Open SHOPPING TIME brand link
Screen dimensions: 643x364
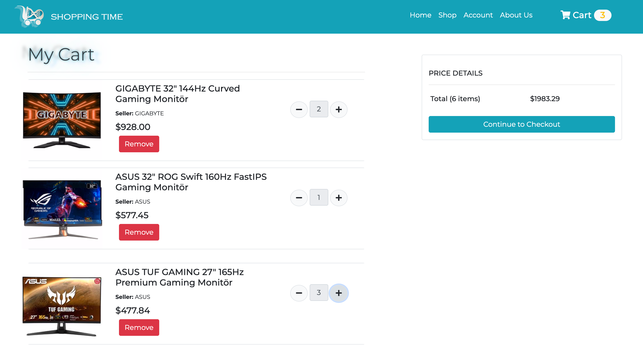(x=87, y=17)
